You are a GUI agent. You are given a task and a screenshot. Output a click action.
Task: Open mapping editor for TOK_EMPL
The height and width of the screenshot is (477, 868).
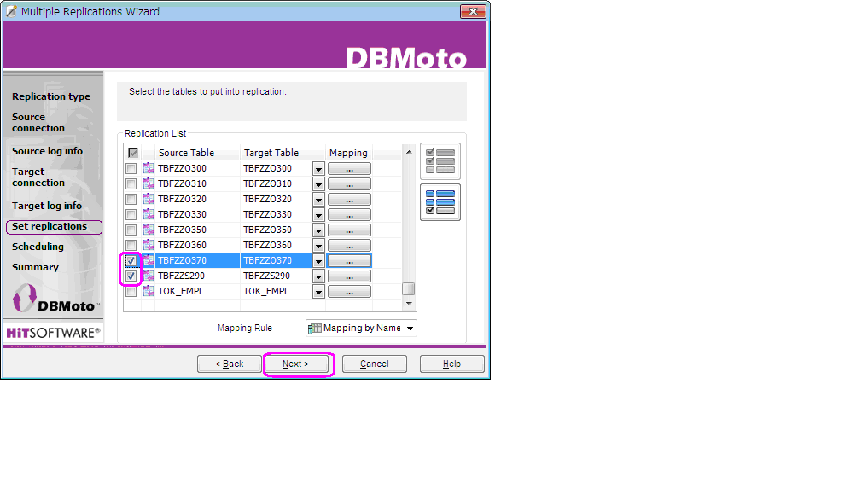[x=349, y=292]
